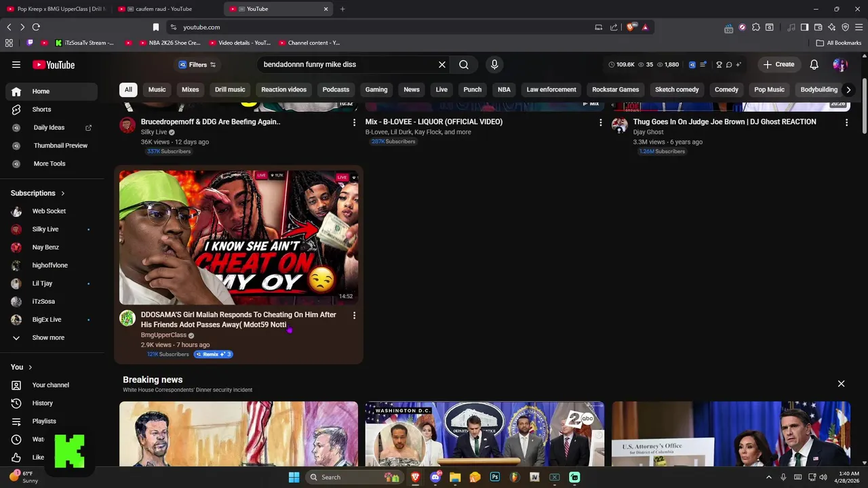Start voice search with the microphone
This screenshot has width=868, height=488.
pos(494,64)
